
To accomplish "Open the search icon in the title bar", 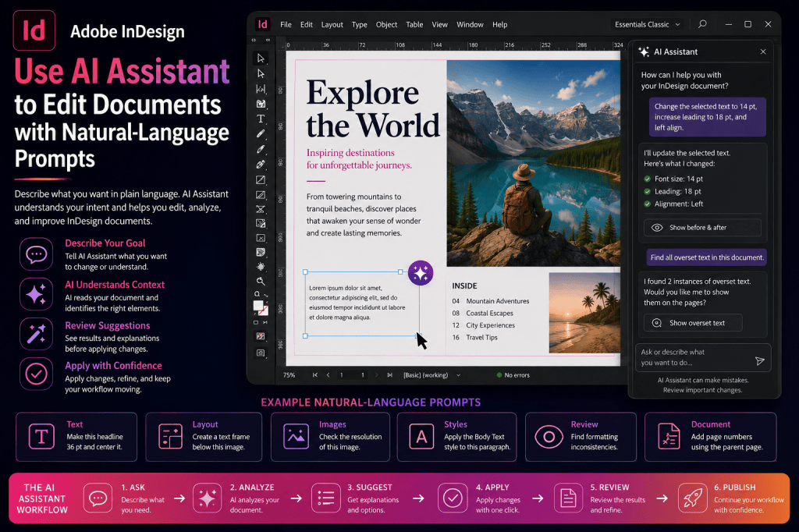I will point(702,24).
